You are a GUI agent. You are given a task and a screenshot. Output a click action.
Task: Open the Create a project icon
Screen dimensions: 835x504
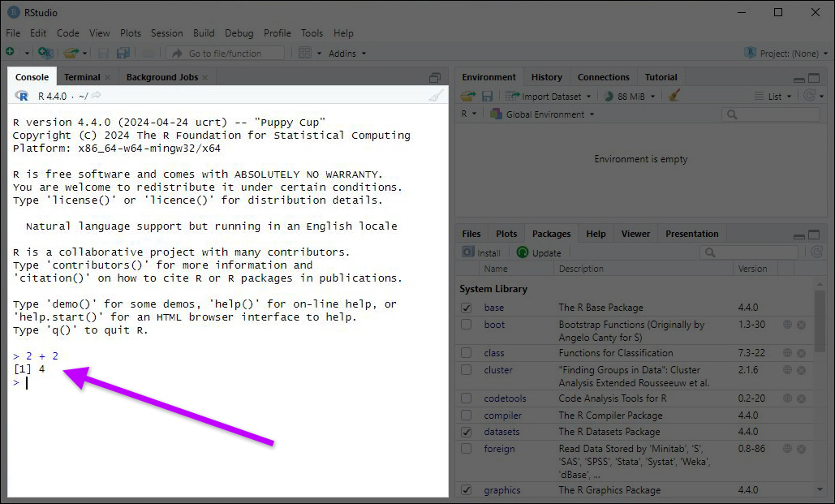coord(45,53)
